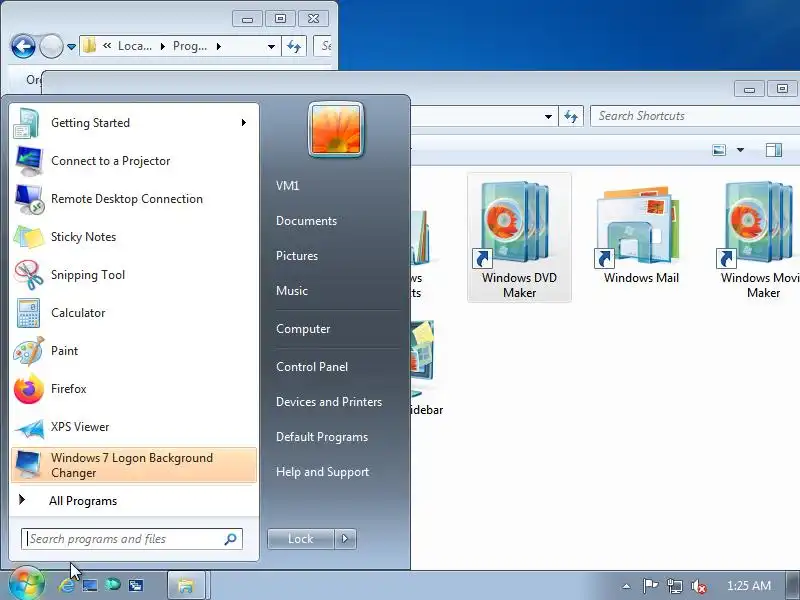Click the user account flower picture
The height and width of the screenshot is (600, 800).
click(336, 129)
